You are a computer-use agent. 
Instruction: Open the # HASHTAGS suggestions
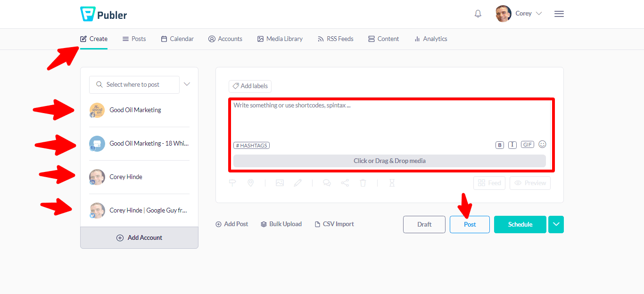[251, 146]
